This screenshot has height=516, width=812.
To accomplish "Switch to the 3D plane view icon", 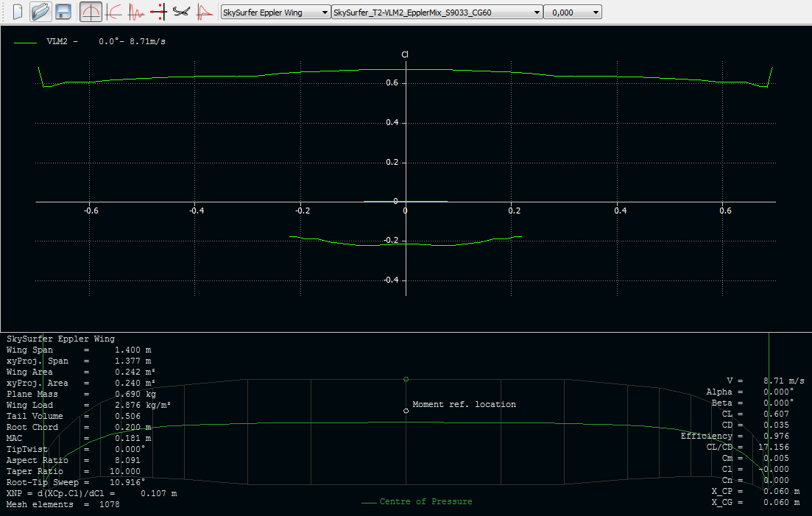I will (x=180, y=12).
